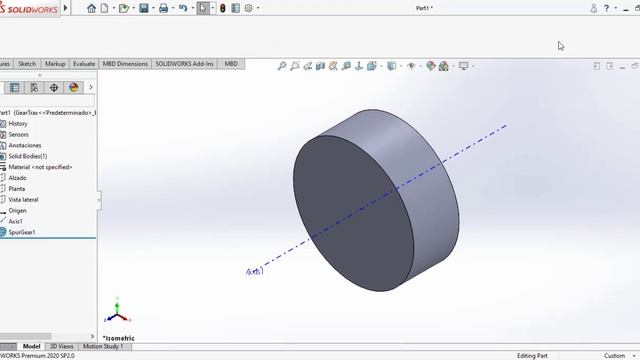The height and width of the screenshot is (360, 640).
Task: Undo the last action with the Undo arrow
Action: 183,8
